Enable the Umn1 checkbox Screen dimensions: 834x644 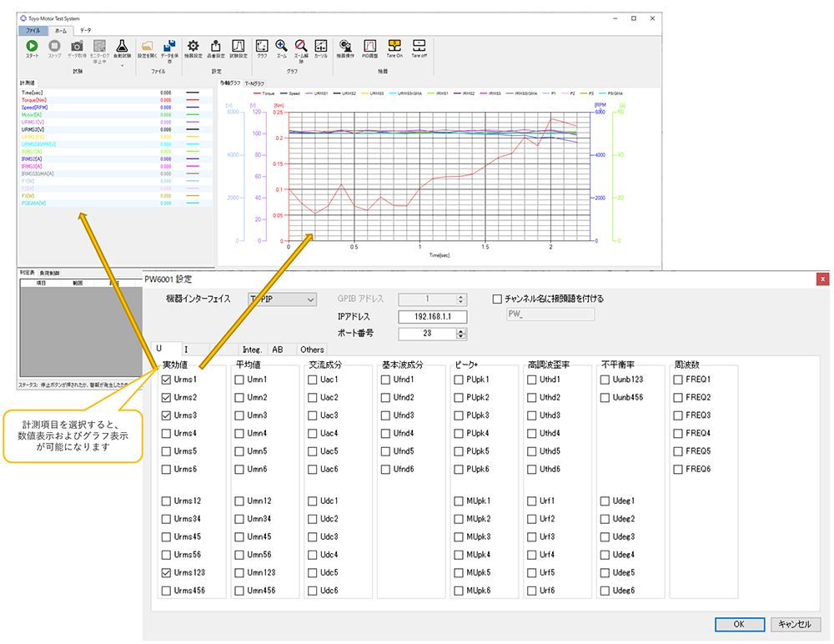tap(239, 380)
